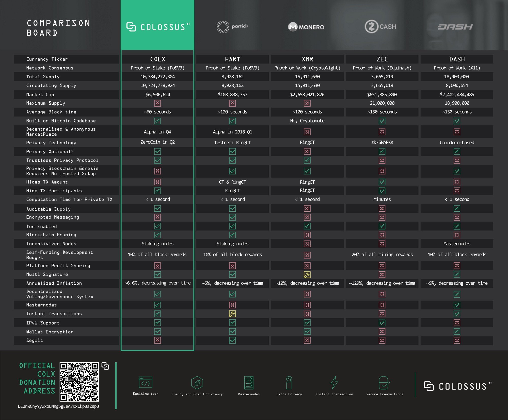The width and height of the screenshot is (508, 420).
Task: Click the PART ticker cell
Action: click(x=232, y=59)
